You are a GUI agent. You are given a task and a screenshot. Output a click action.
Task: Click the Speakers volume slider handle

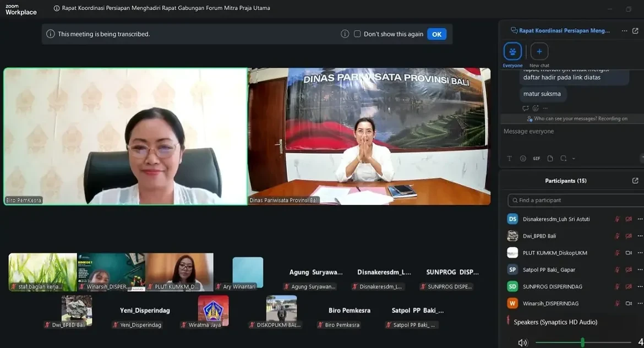[582, 342]
